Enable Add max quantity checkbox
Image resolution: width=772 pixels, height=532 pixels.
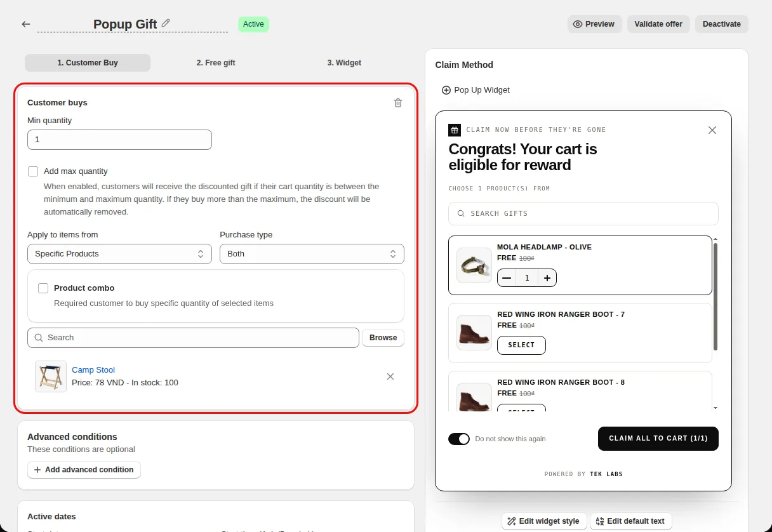(x=33, y=171)
